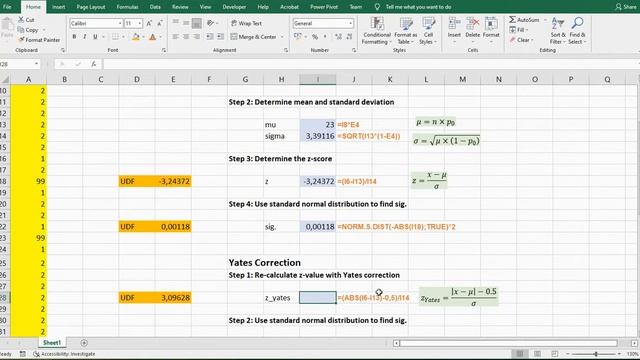The width and height of the screenshot is (640, 360).
Task: Open the Merge & Center dropdown arrow
Action: (x=282, y=37)
